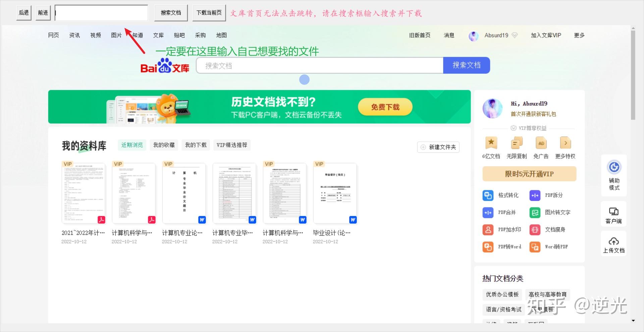This screenshot has width=644, height=332.
Task: Click the Absurd19 username in header
Action: pos(496,35)
